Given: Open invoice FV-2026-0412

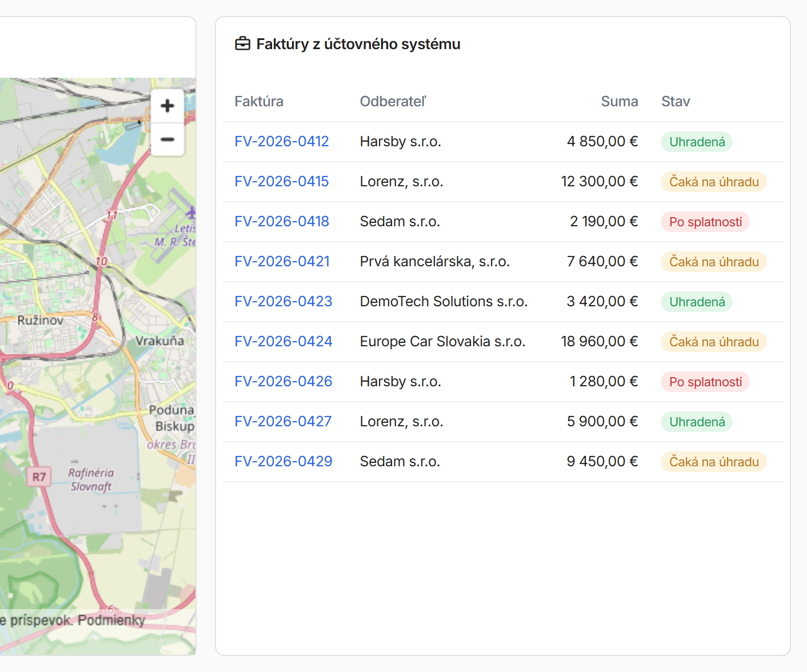Looking at the screenshot, I should point(282,142).
